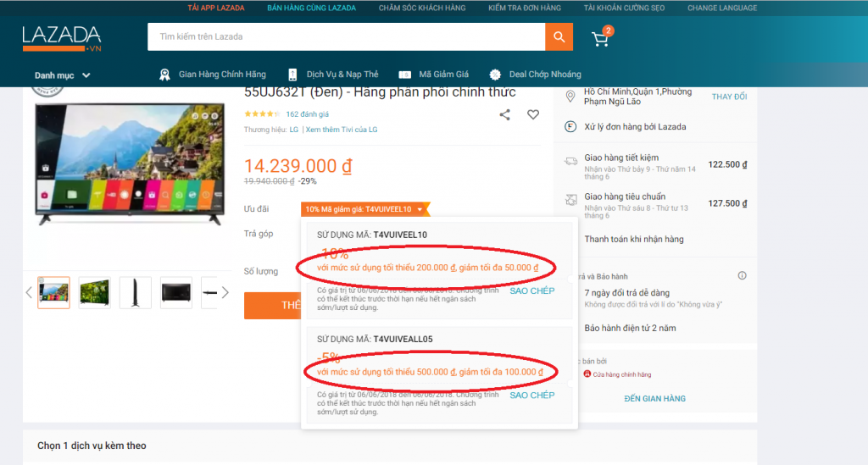This screenshot has height=465, width=868.
Task: Click the Dịch Vụ & Nạp Thẻ phone icon
Action: click(x=292, y=75)
